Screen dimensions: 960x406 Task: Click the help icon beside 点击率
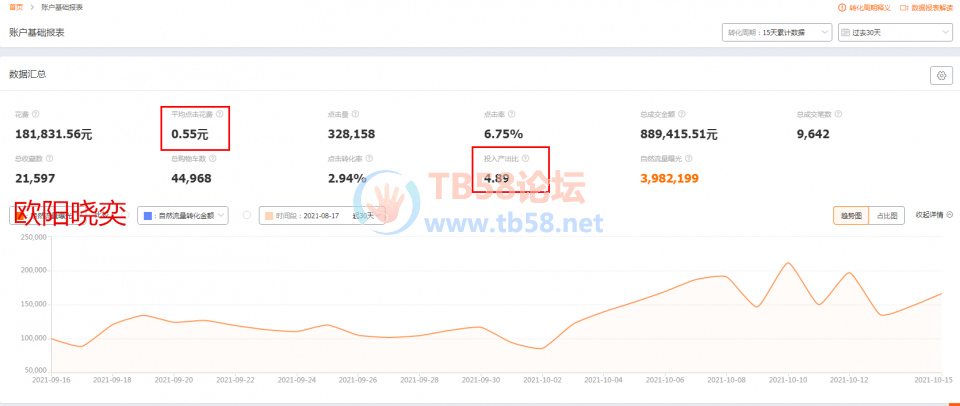coord(512,114)
